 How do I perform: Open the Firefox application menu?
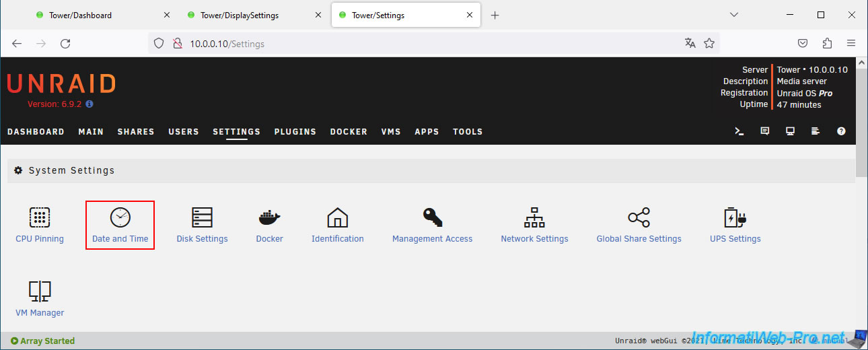point(851,44)
